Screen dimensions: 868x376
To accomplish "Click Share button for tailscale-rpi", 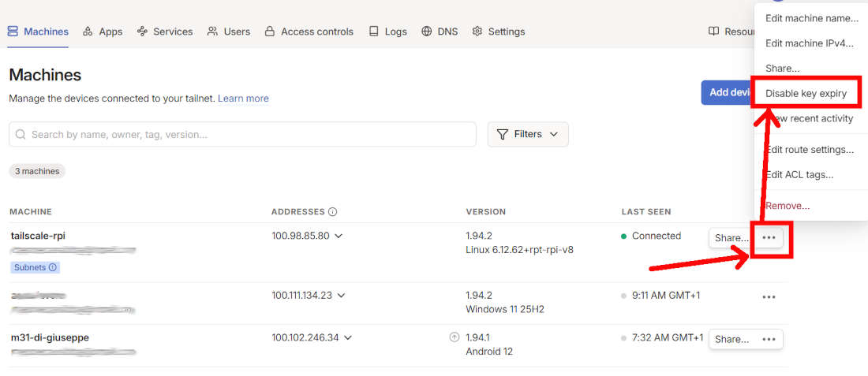I will 731,238.
